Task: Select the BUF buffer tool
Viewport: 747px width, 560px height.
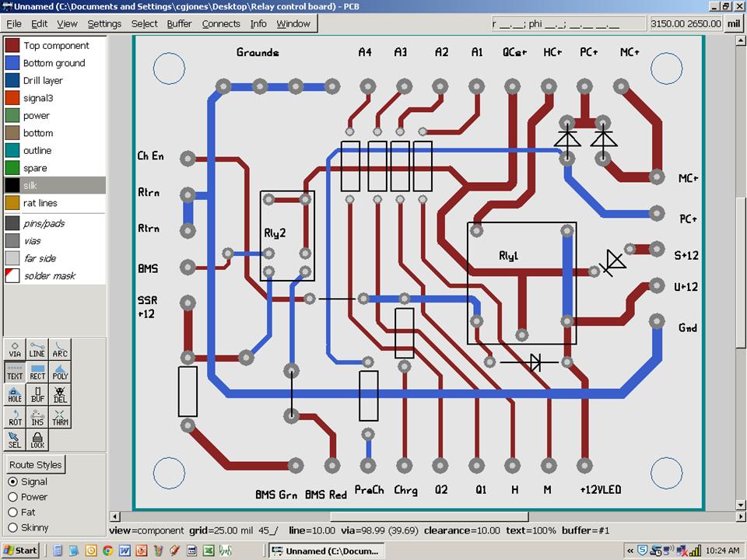Action: pos(37,394)
